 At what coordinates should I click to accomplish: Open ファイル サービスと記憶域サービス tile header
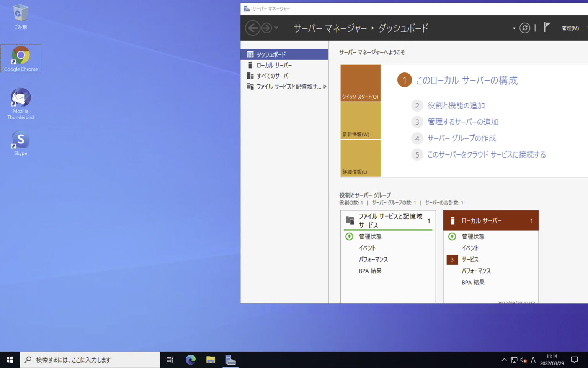388,221
